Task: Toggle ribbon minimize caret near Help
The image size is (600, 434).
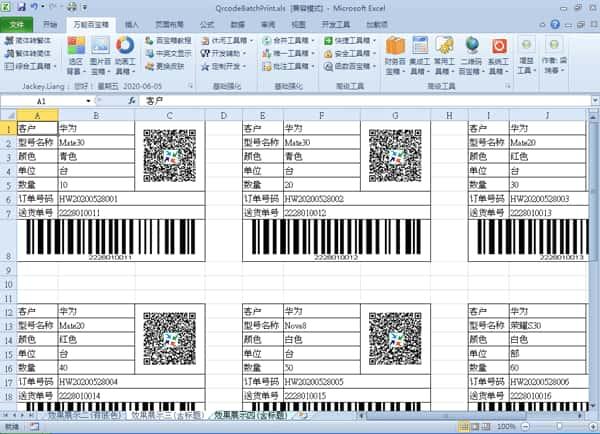Action: pyautogui.click(x=542, y=25)
